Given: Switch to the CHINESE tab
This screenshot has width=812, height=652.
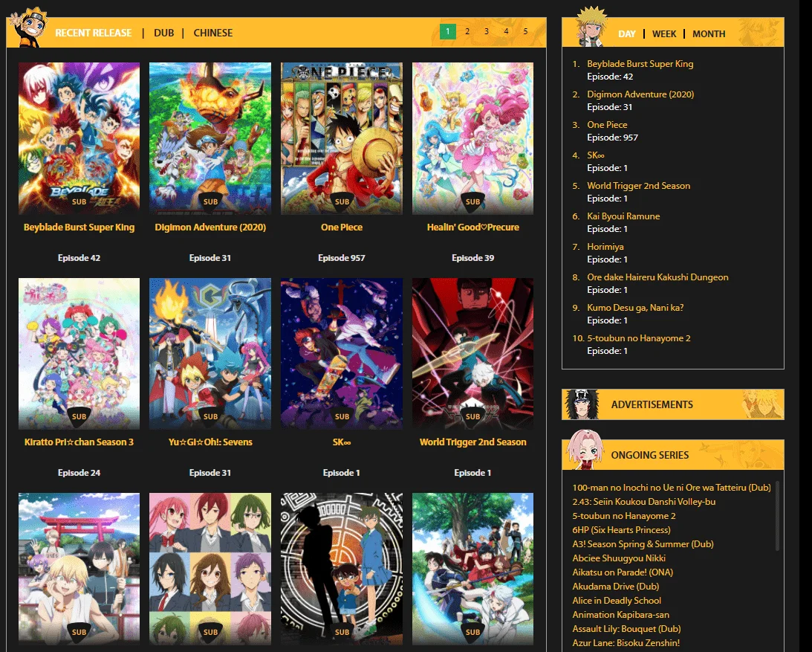Looking at the screenshot, I should [212, 33].
